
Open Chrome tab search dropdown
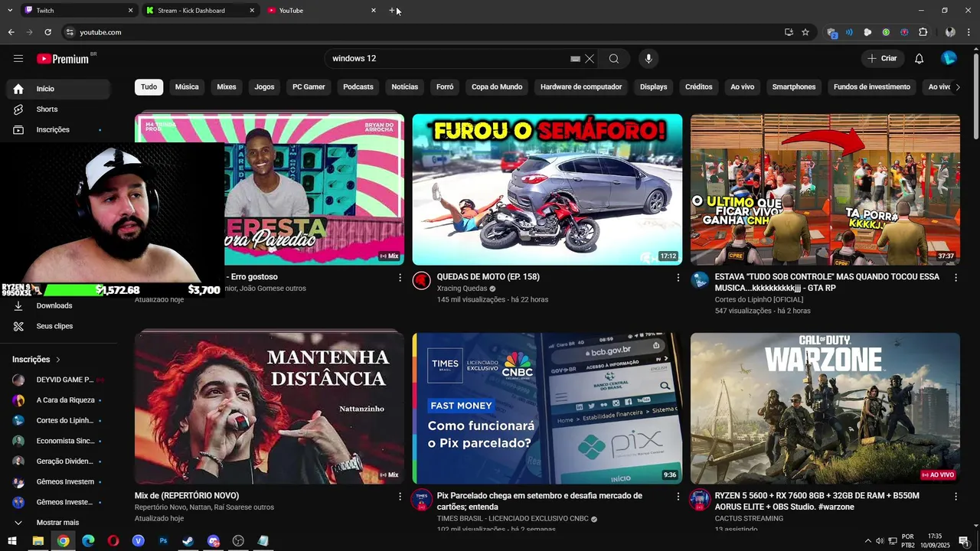(9, 11)
